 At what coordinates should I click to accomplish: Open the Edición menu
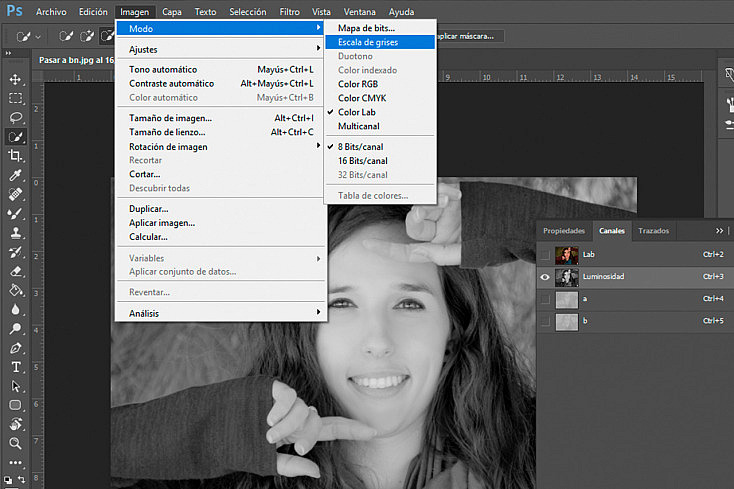click(93, 12)
